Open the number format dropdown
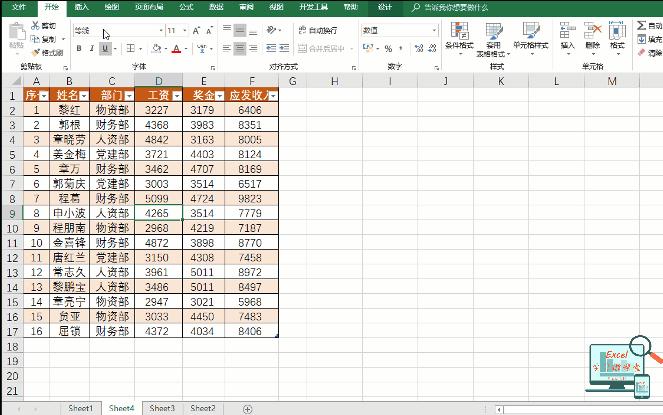The image size is (663, 415). click(434, 30)
